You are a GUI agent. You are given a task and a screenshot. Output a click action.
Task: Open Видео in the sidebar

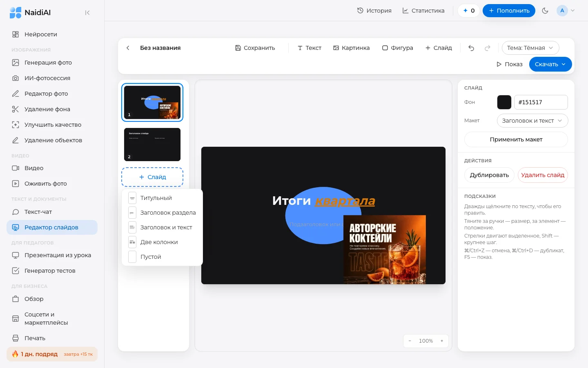[52, 168]
